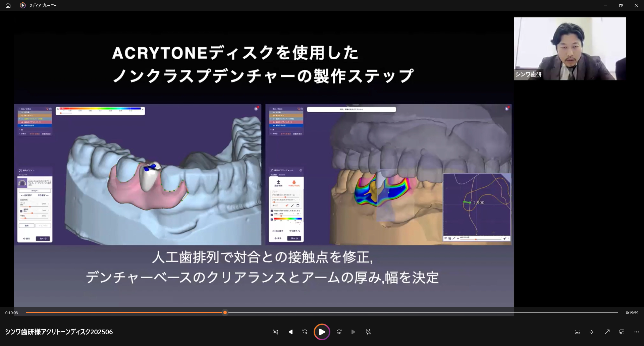Screen dimensions: 644x346
Task: Click the total duration 0:19:59
Action: pos(632,313)
